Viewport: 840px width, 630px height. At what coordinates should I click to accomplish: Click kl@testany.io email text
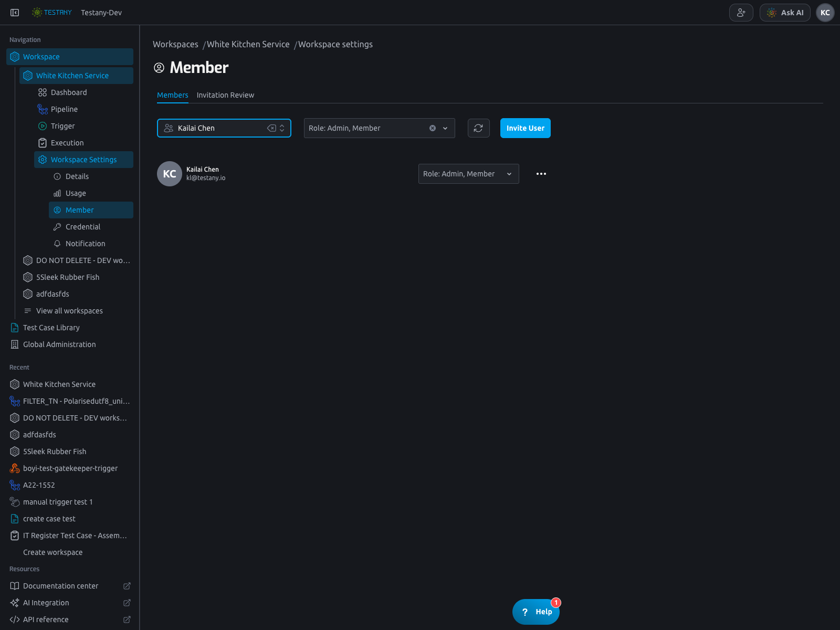[206, 178]
